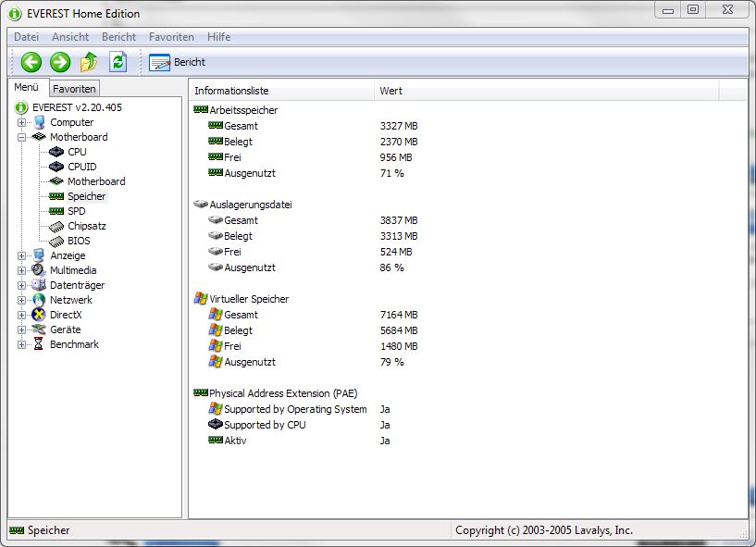
Task: Select the 3327 MB Gesamt value
Action: 399,126
